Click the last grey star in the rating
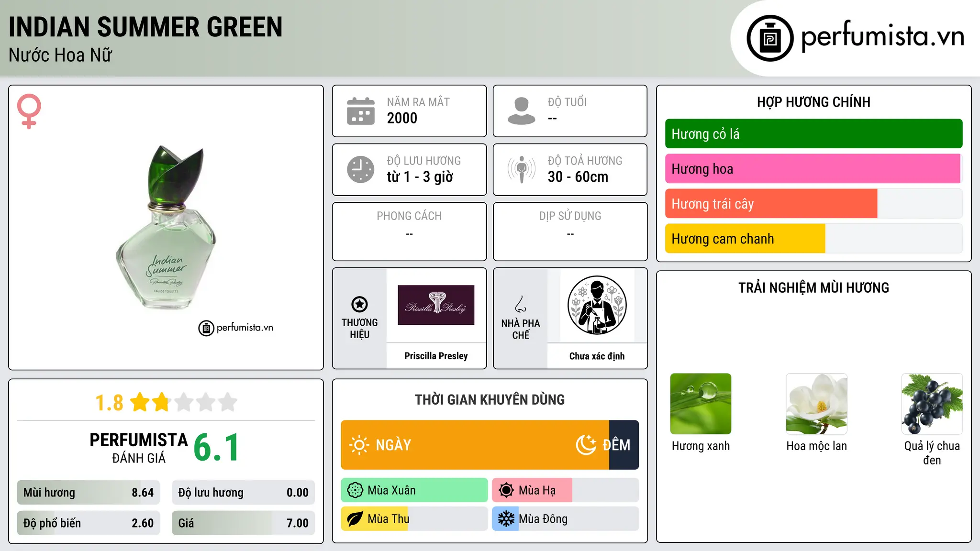The height and width of the screenshot is (551, 980). click(228, 402)
